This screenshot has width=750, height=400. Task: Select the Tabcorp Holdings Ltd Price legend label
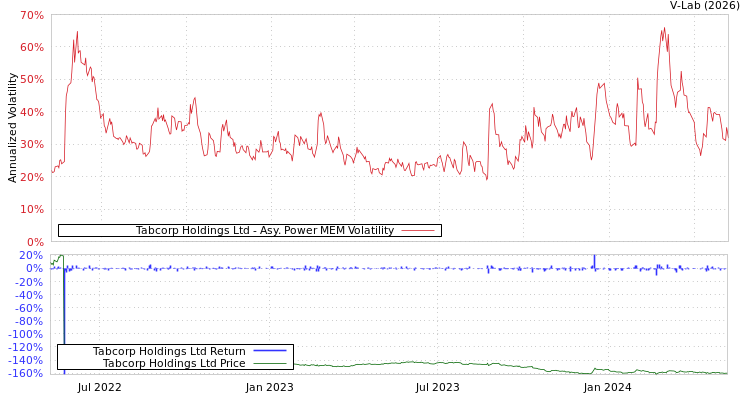point(174,363)
